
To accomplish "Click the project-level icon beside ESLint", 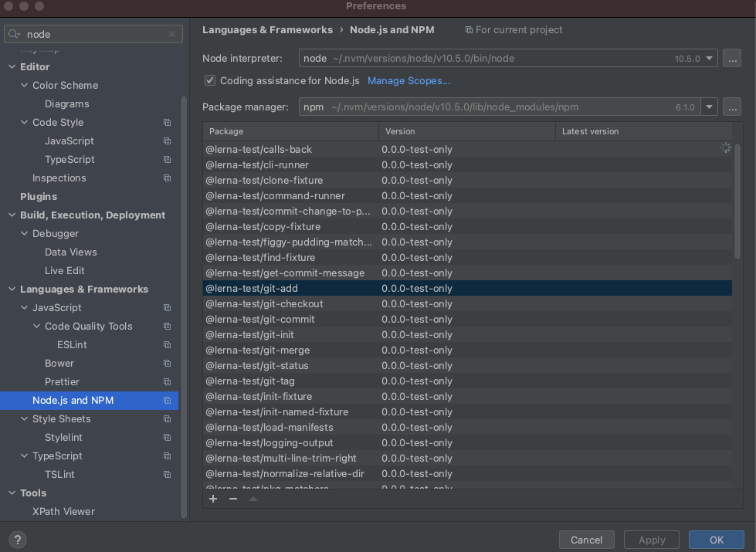I will pos(167,345).
